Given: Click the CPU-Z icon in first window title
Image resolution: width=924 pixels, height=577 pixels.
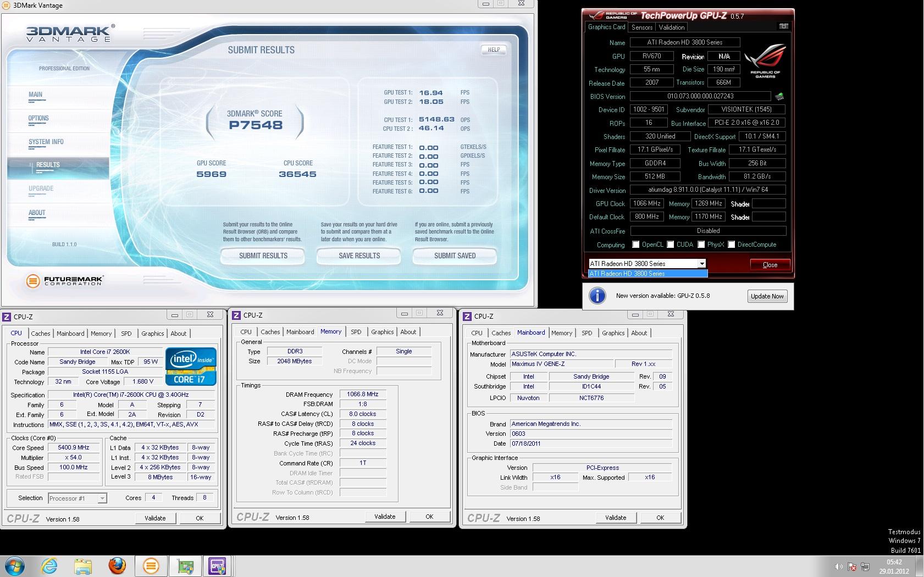Looking at the screenshot, I should (x=7, y=317).
